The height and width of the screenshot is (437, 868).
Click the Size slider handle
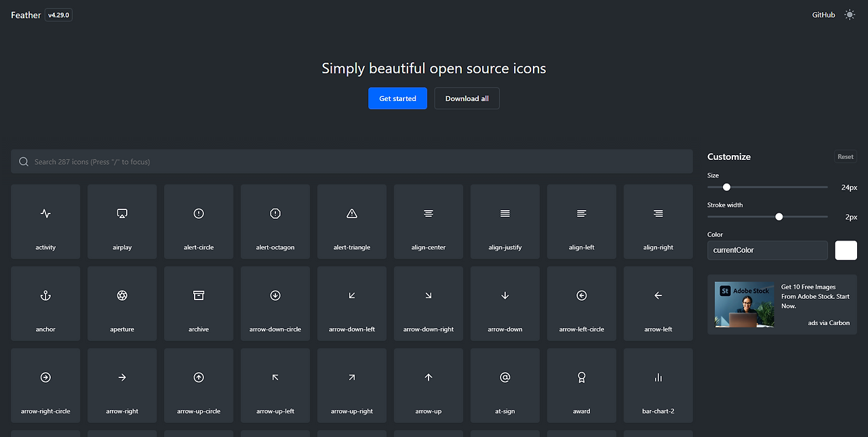[727, 187]
